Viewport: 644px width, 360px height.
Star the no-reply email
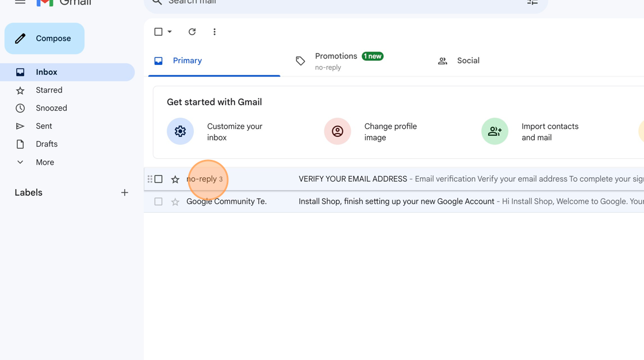point(175,179)
